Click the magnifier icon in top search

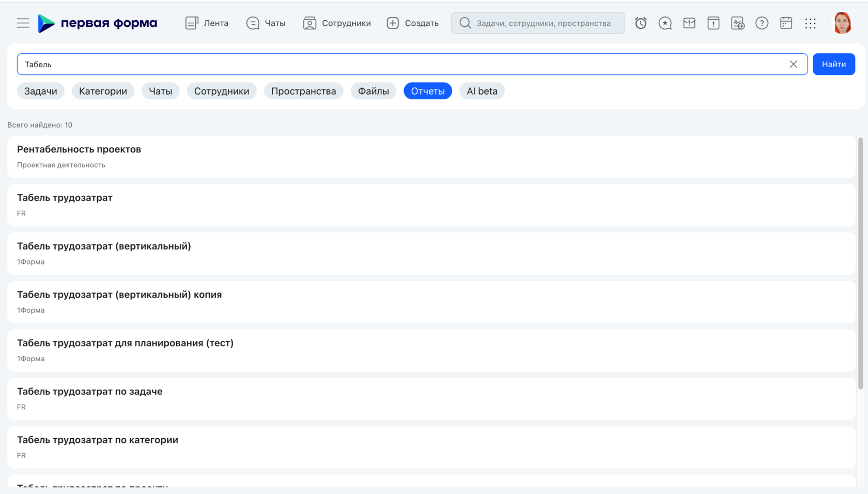[x=465, y=23]
